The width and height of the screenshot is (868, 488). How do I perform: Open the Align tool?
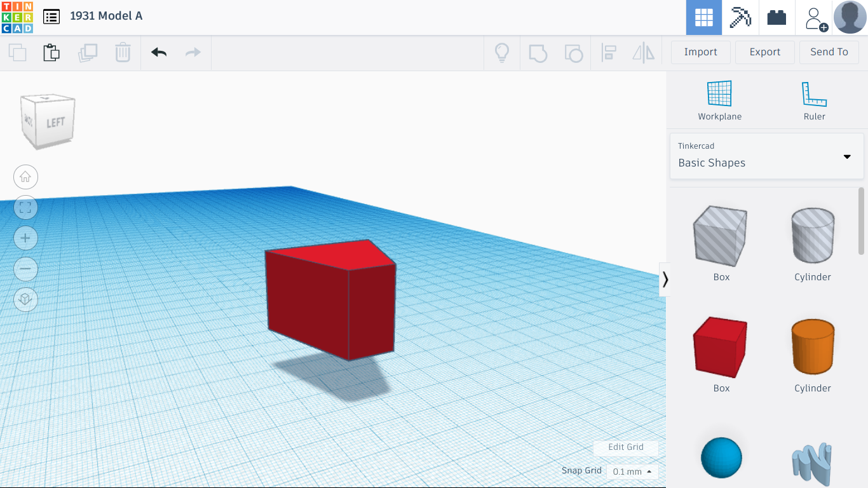coord(609,53)
